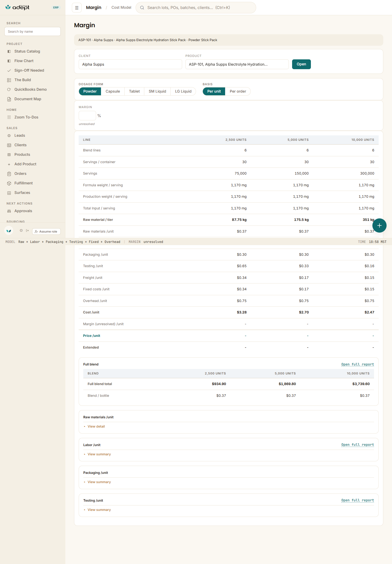The image size is (392, 564).
Task: Open settings gear icon in sidebar footer
Action: (x=21, y=230)
